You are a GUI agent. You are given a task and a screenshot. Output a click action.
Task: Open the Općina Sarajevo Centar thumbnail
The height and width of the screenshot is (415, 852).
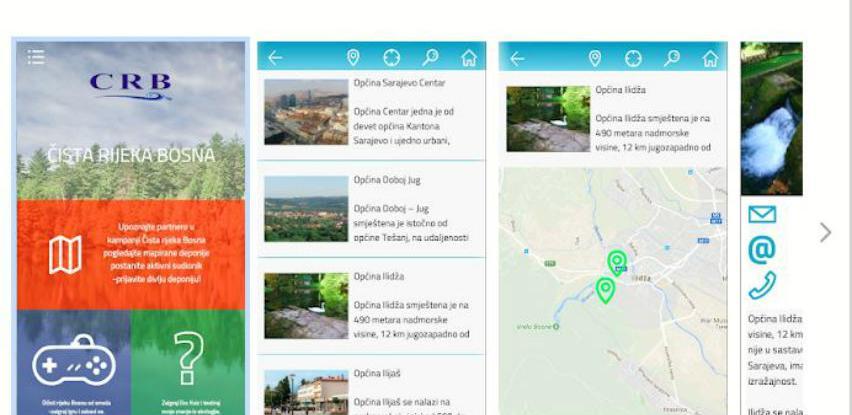pyautogui.click(x=306, y=112)
